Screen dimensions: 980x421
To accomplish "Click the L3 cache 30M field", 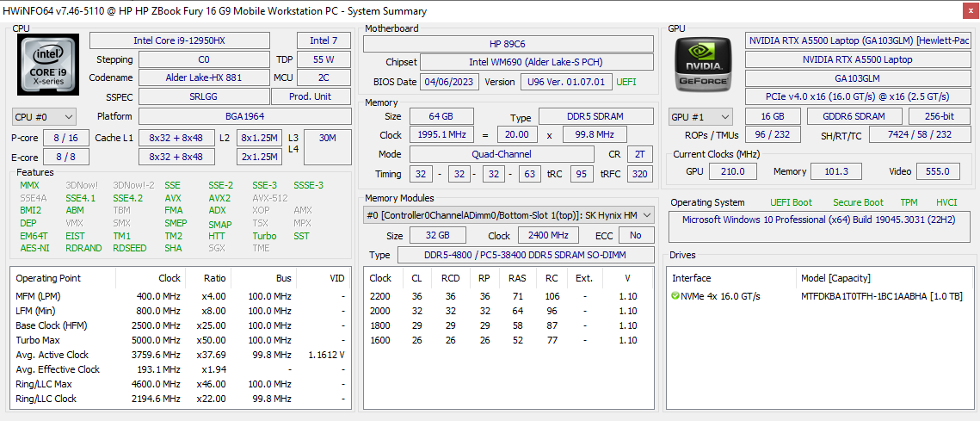I will [x=328, y=147].
